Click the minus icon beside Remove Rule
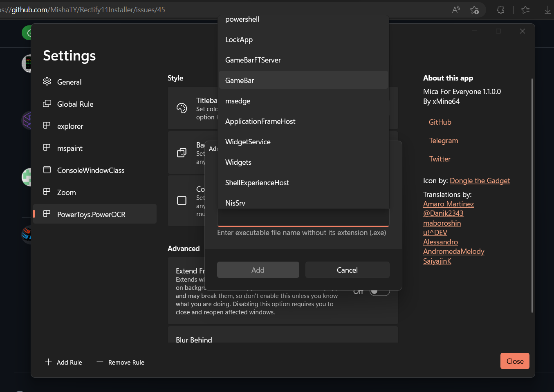Image resolution: width=554 pixels, height=392 pixels. (100, 362)
